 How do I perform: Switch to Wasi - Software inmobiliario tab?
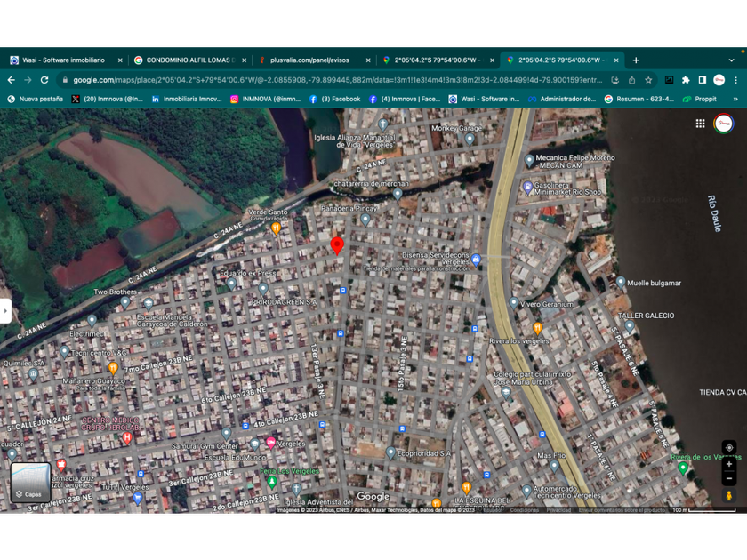[x=62, y=60]
